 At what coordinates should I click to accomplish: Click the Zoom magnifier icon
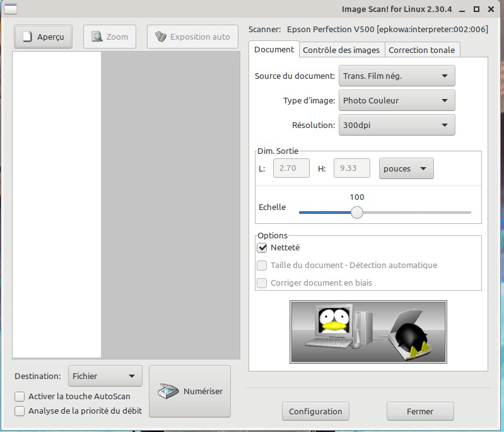tap(97, 37)
